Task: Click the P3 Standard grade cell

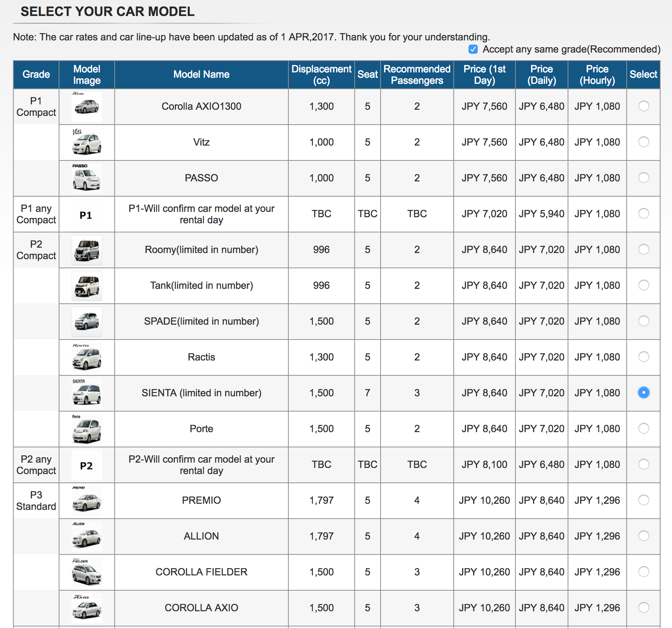Action: click(x=36, y=501)
